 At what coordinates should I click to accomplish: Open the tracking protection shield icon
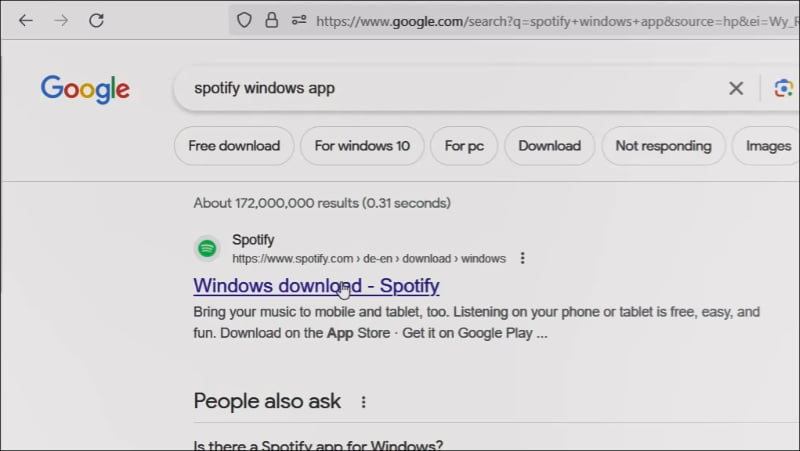click(x=244, y=21)
